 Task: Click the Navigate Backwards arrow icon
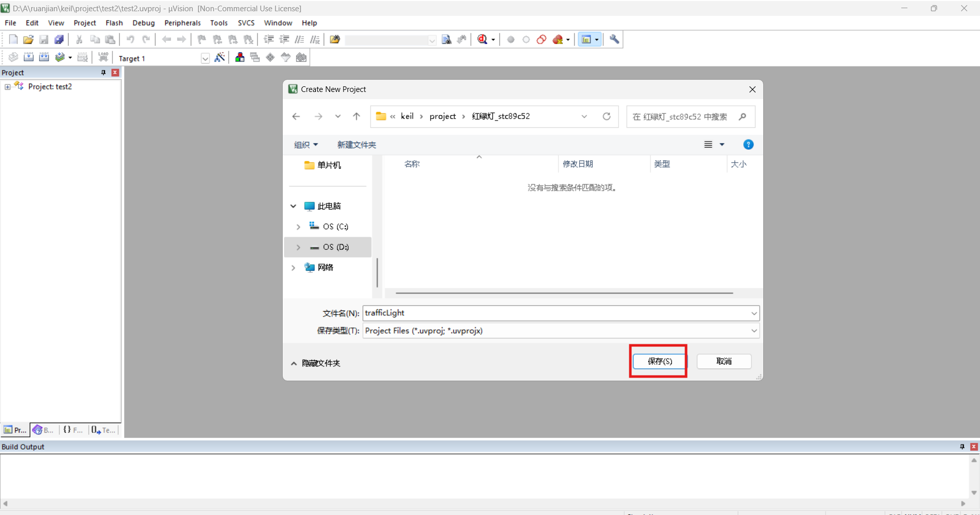(166, 39)
